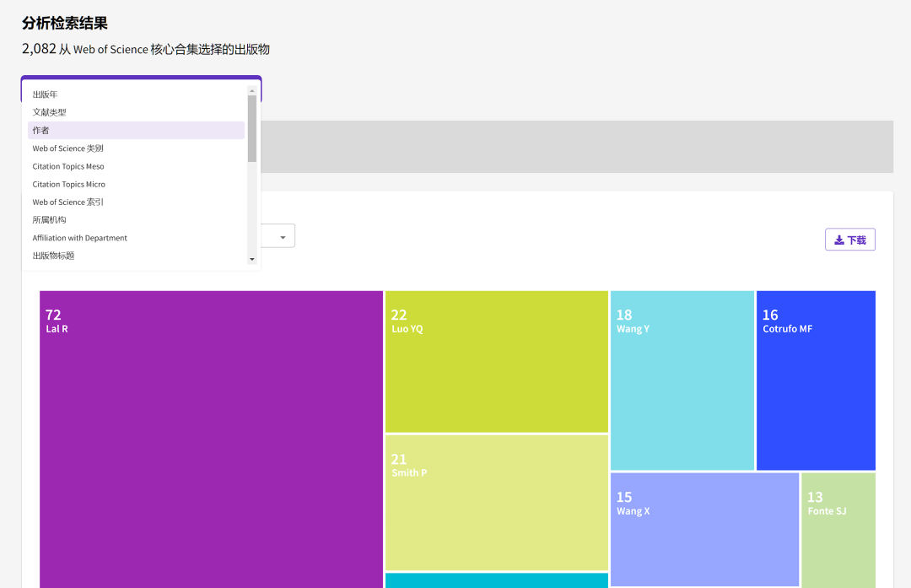Choose Citation Topics Meso option
This screenshot has width=911, height=588.
pos(68,166)
